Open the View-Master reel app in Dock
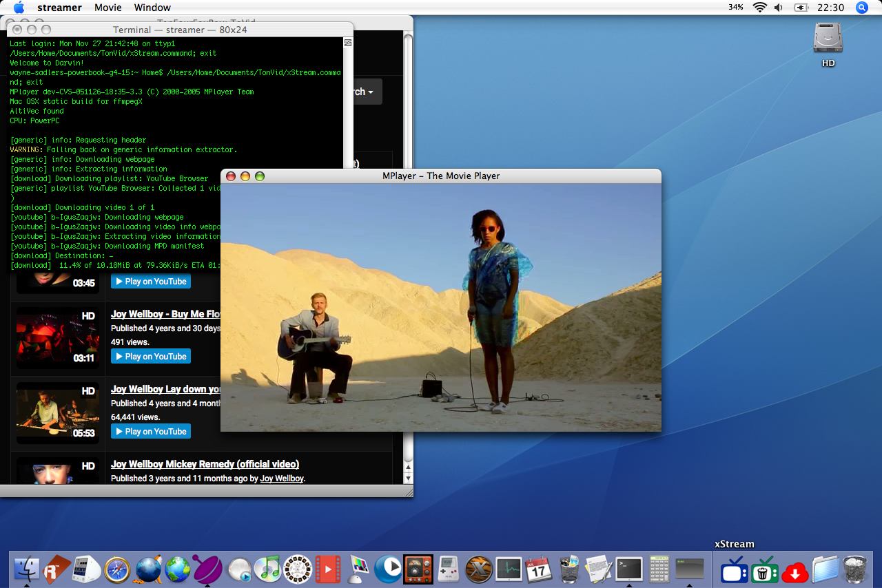The height and width of the screenshot is (588, 882). pos(297,569)
